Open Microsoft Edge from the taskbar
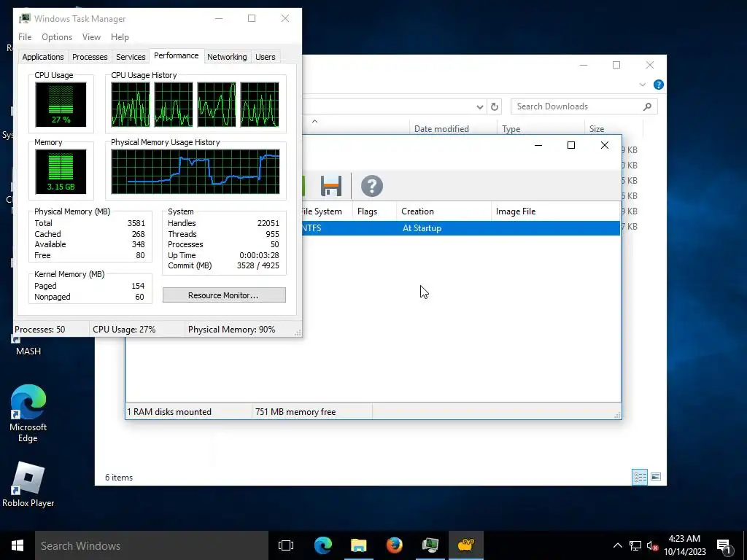The width and height of the screenshot is (747, 560). [323, 545]
